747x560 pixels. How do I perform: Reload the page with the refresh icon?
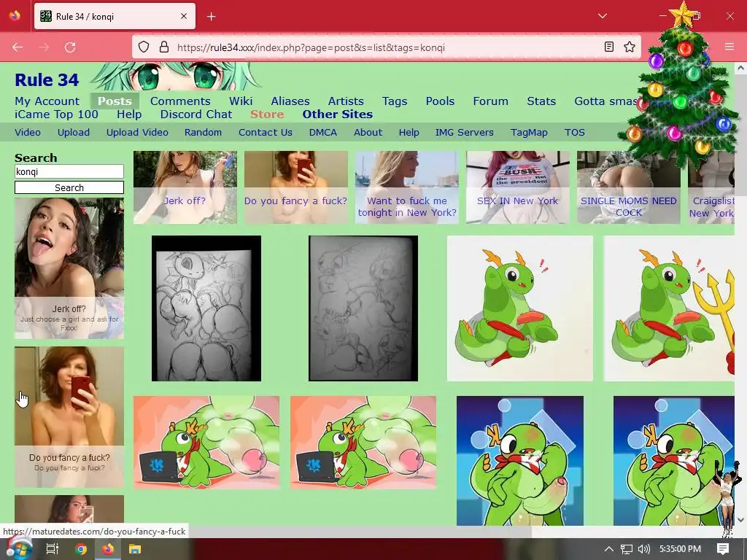70,47
